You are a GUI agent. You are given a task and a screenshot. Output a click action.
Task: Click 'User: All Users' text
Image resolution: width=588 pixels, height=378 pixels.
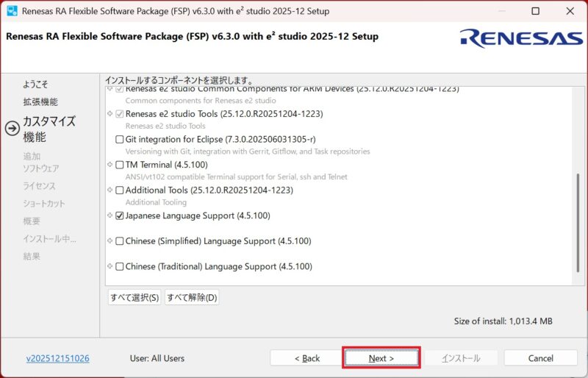[157, 358]
